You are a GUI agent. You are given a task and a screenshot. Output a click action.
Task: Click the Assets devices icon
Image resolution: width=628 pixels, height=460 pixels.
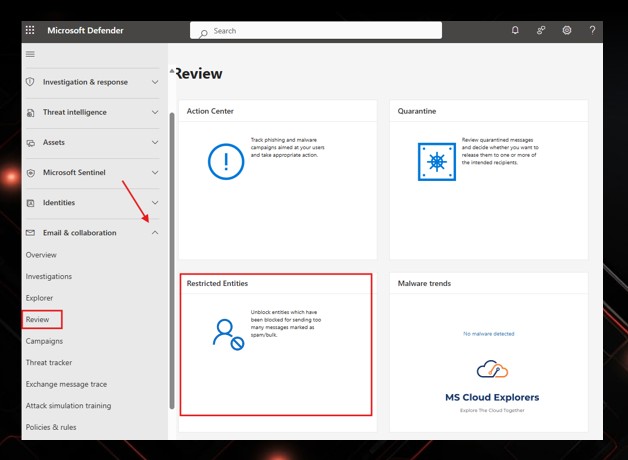tap(30, 143)
